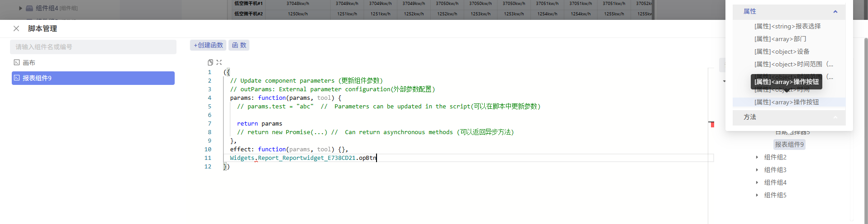The height and width of the screenshot is (224, 868).
Task: Click the copy code icon above editor
Action: coord(210,62)
